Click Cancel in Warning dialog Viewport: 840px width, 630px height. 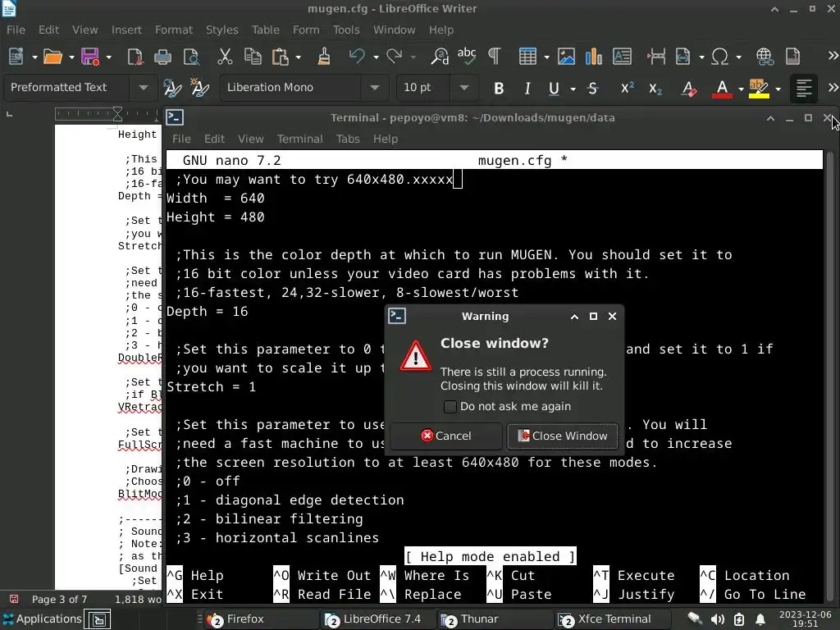[445, 436]
